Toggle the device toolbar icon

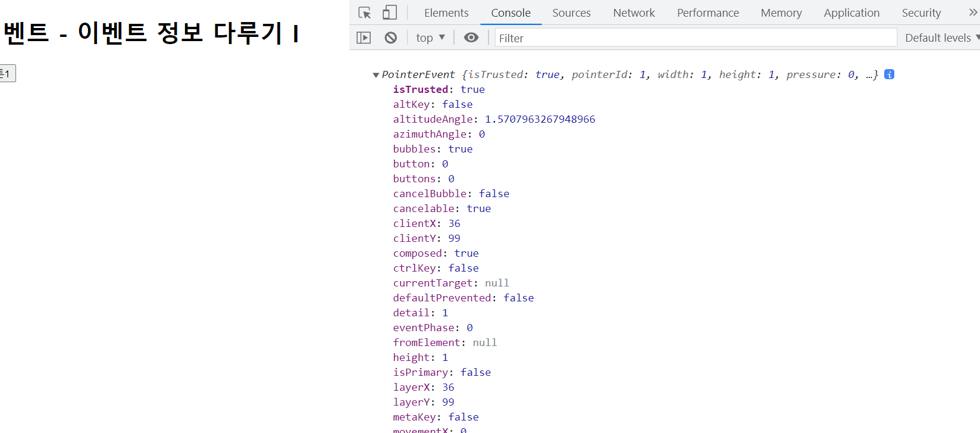tap(390, 13)
